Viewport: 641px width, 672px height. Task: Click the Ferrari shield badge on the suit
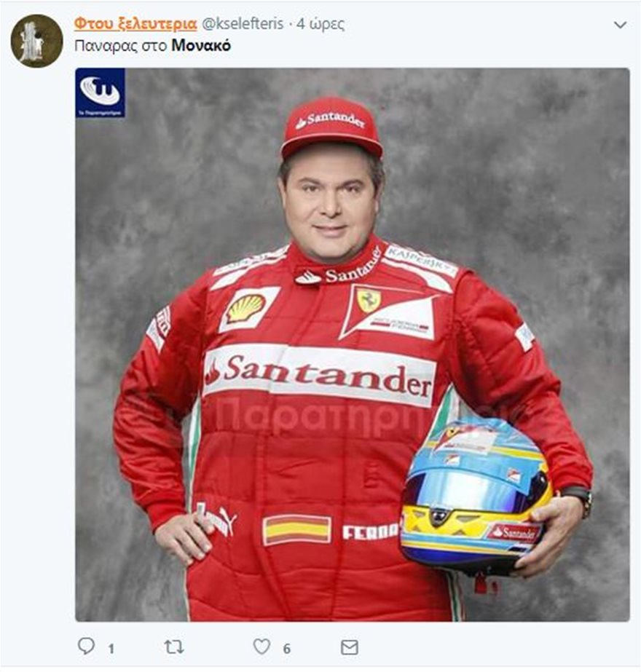[x=369, y=300]
